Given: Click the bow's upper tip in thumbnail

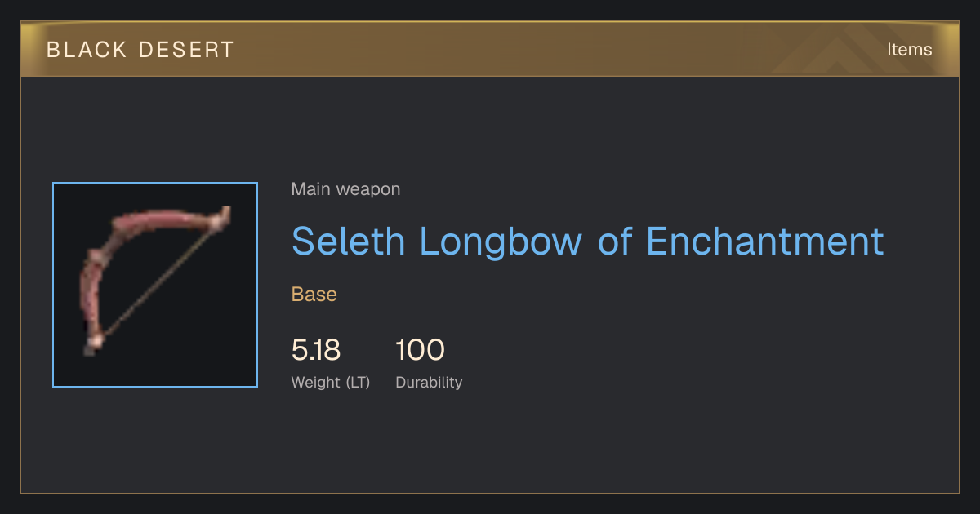Looking at the screenshot, I should coord(222,216).
